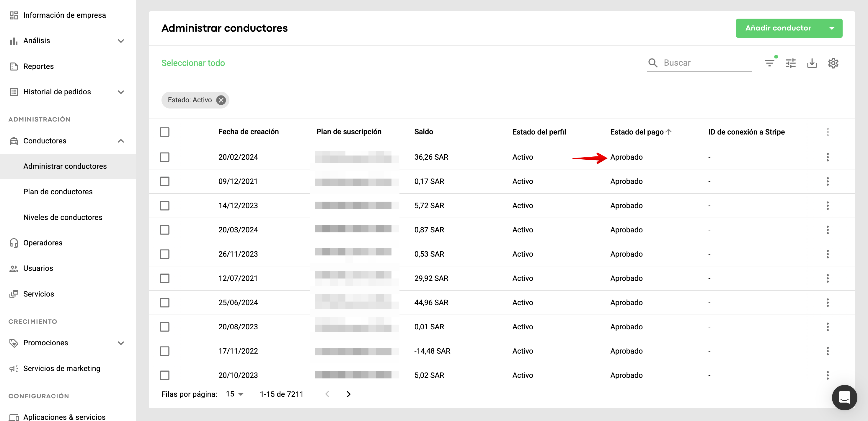
Task: Open the filter list icon
Action: tap(769, 63)
